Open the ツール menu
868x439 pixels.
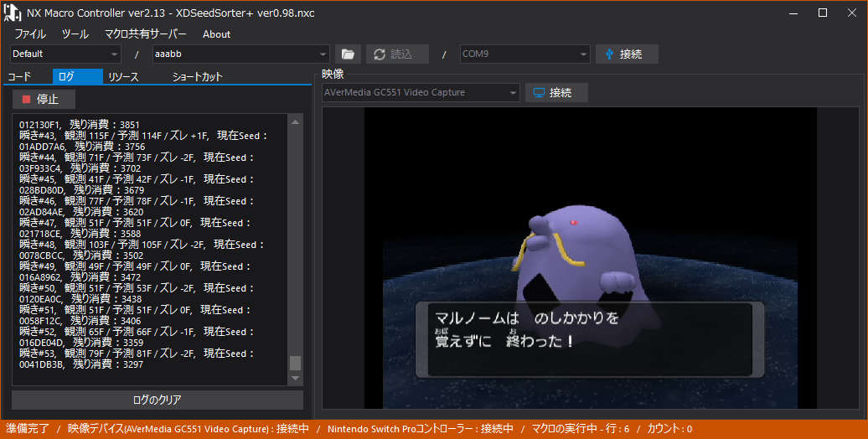tap(75, 34)
